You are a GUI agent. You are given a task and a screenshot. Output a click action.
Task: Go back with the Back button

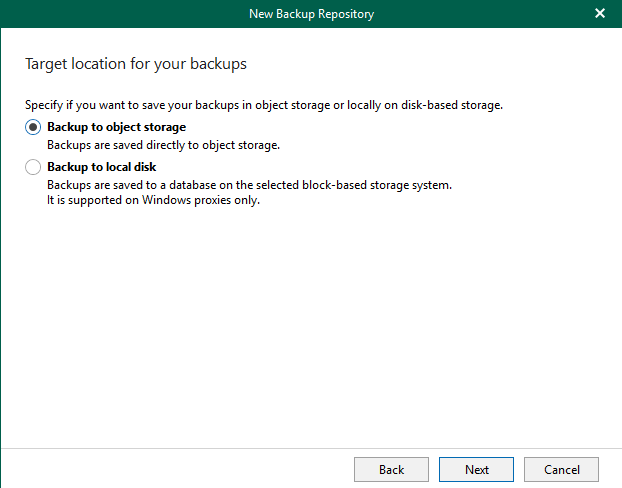pyautogui.click(x=391, y=469)
